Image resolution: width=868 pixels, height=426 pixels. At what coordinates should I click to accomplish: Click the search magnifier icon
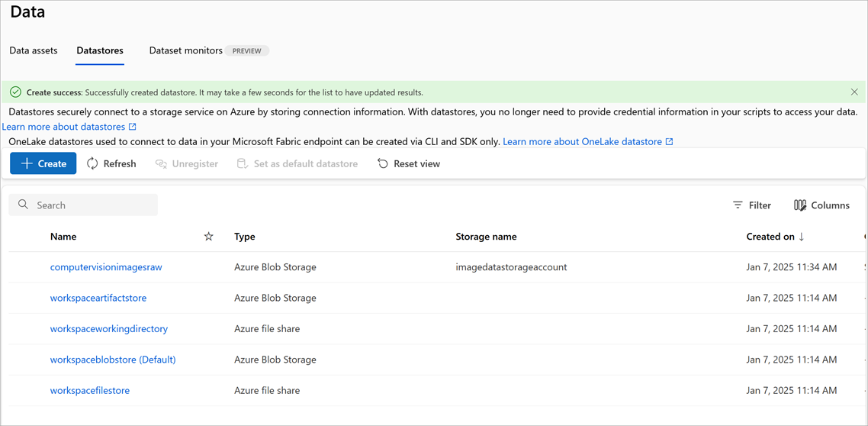(23, 205)
